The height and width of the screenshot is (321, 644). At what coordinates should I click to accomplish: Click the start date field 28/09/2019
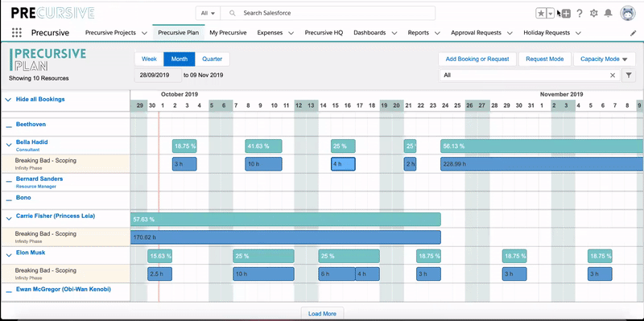click(x=158, y=76)
